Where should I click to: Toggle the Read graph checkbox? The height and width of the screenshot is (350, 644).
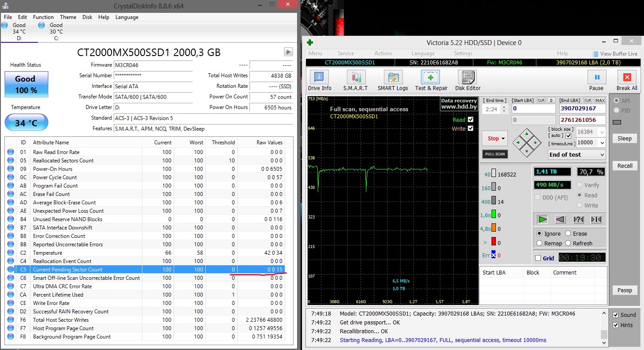470,120
